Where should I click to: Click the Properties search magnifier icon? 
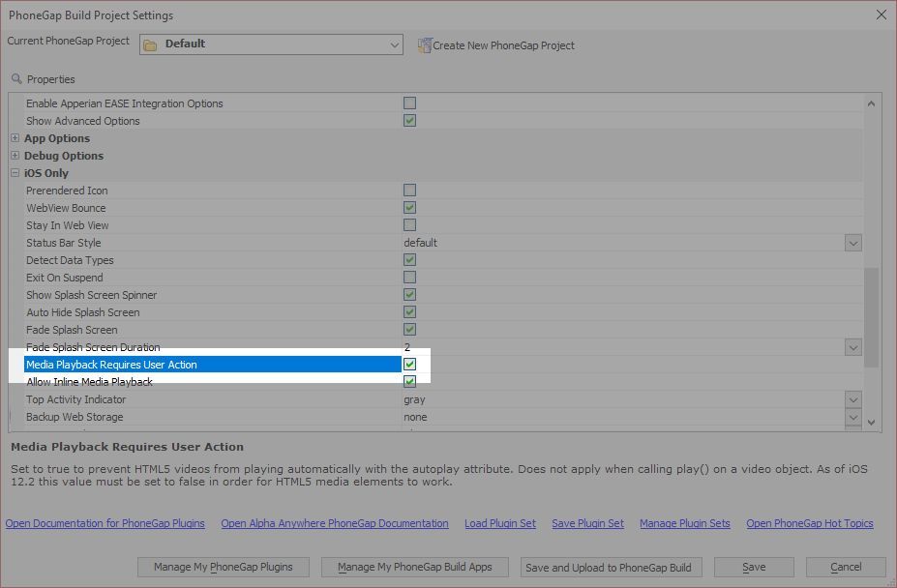pos(16,79)
